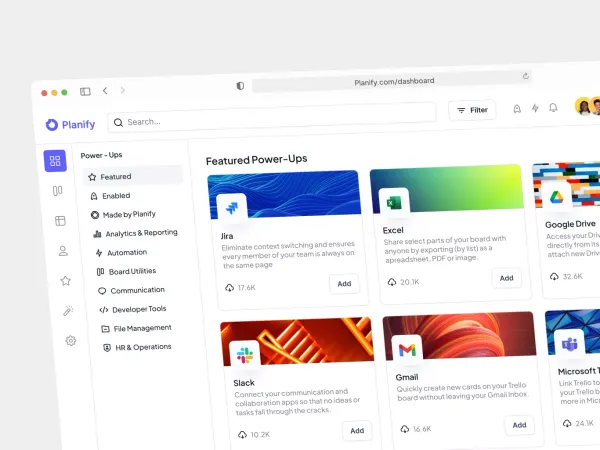
Task: Add the Jira power-up
Action: 344,284
